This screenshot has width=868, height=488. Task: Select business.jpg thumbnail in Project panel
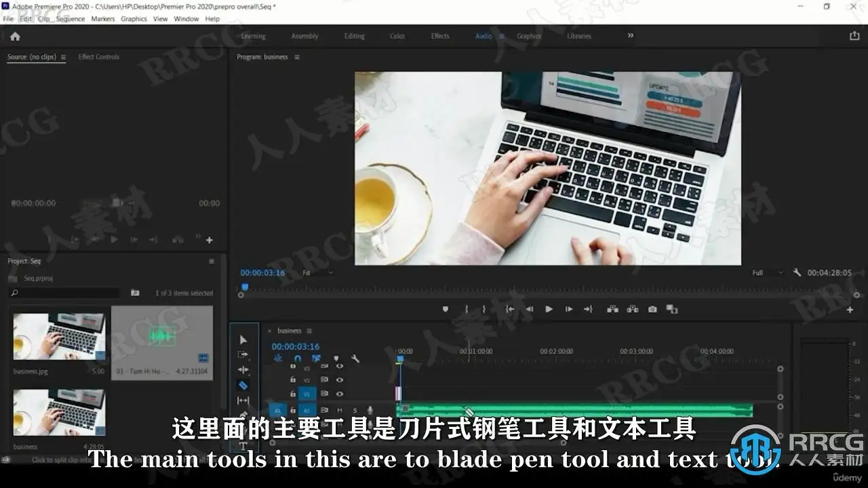[x=59, y=337]
